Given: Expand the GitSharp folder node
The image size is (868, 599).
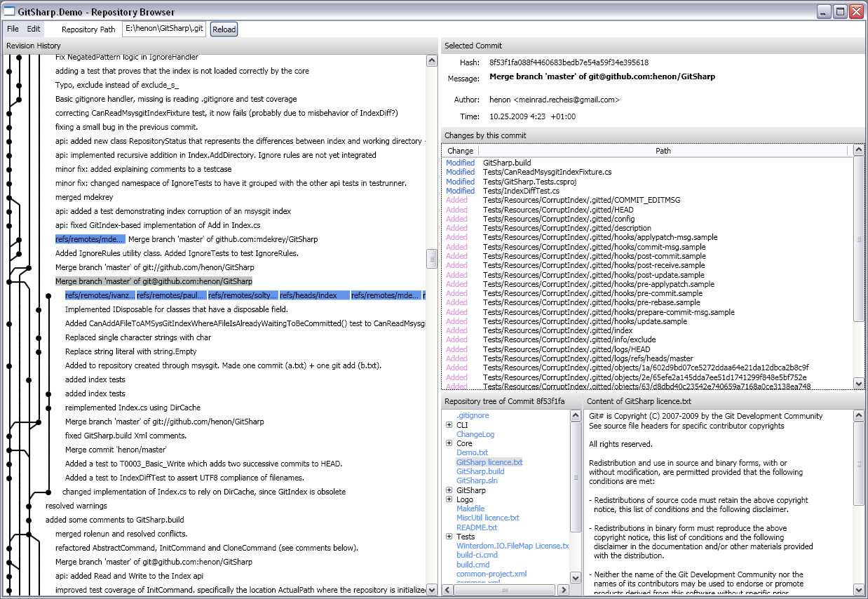Looking at the screenshot, I should coord(449,490).
